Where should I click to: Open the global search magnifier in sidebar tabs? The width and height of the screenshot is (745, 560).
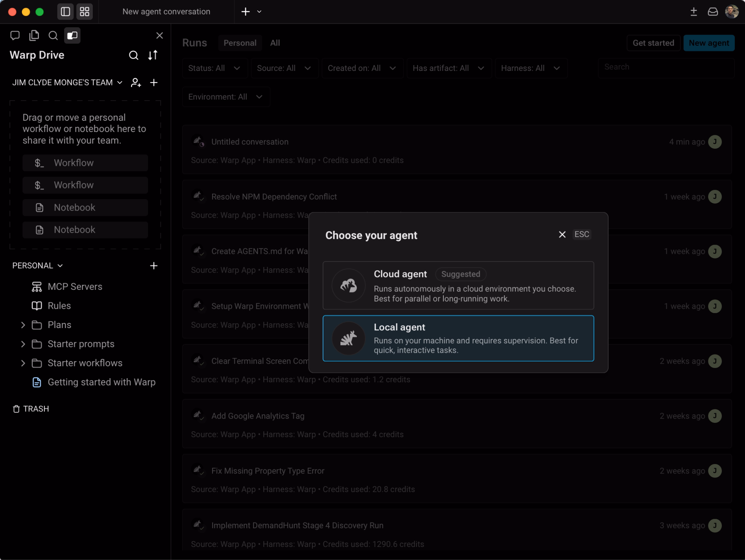(53, 35)
